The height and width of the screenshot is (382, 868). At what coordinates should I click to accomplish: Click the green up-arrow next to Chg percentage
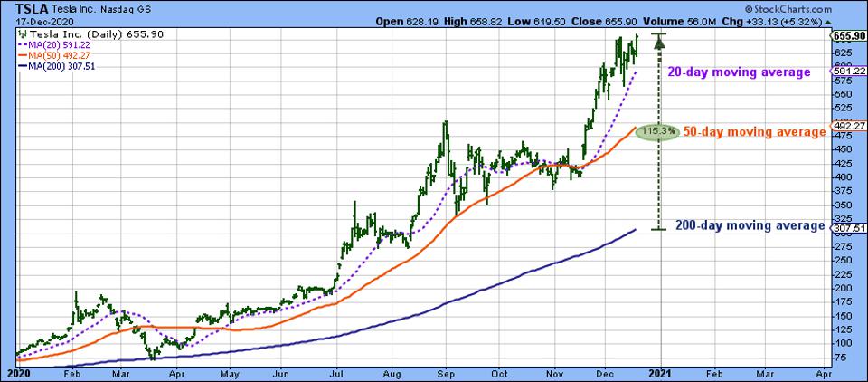point(828,22)
